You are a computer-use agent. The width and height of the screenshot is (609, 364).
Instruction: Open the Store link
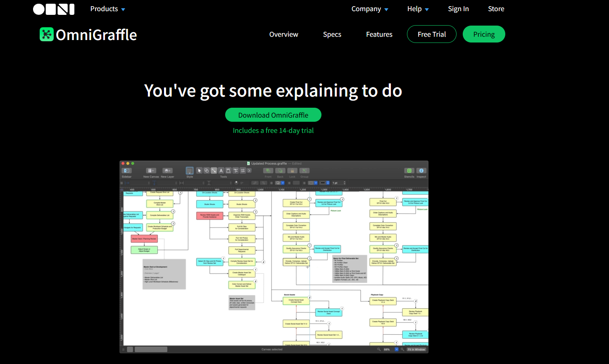(x=496, y=9)
